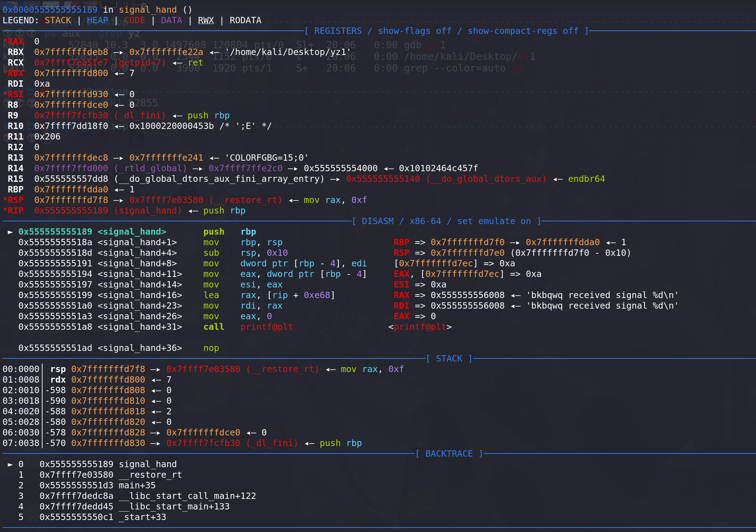Click the call printf@plt instruction
Screen dimensions: 756x532
pos(248,327)
